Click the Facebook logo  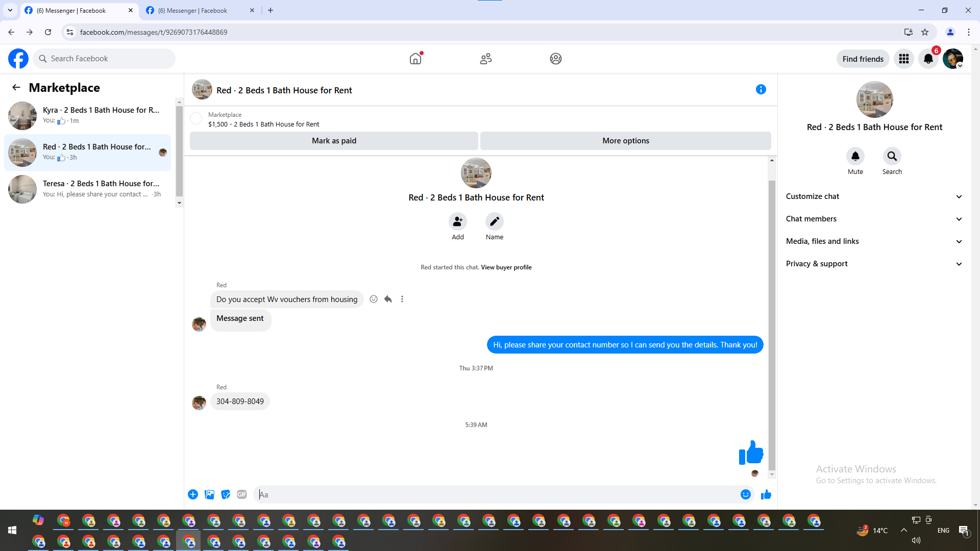click(x=18, y=59)
